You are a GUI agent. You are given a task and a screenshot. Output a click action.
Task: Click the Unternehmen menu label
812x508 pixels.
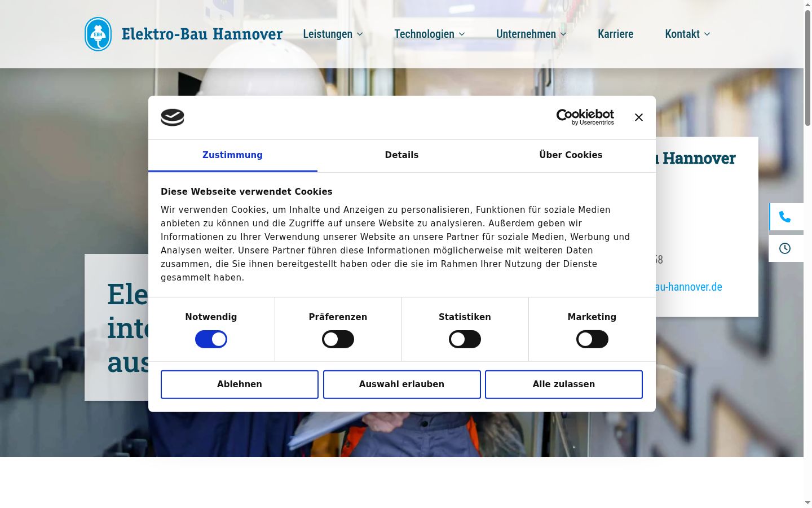(x=526, y=34)
